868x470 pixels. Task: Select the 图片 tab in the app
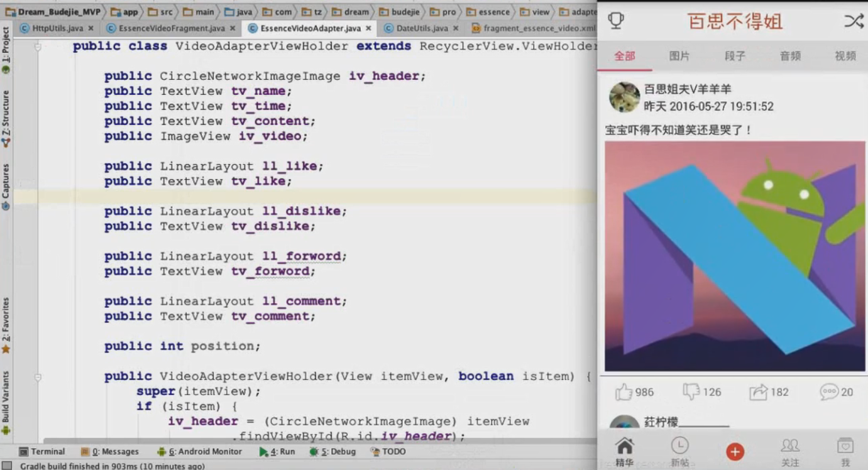pos(679,56)
